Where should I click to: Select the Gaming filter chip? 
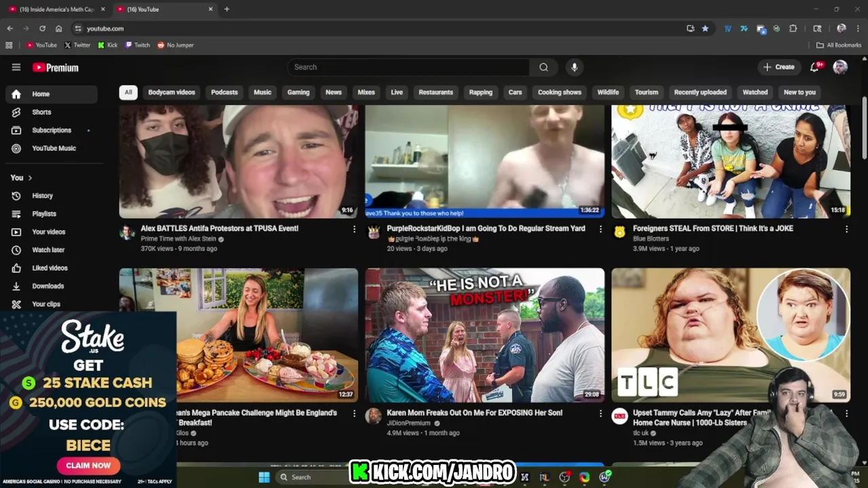click(x=298, y=92)
